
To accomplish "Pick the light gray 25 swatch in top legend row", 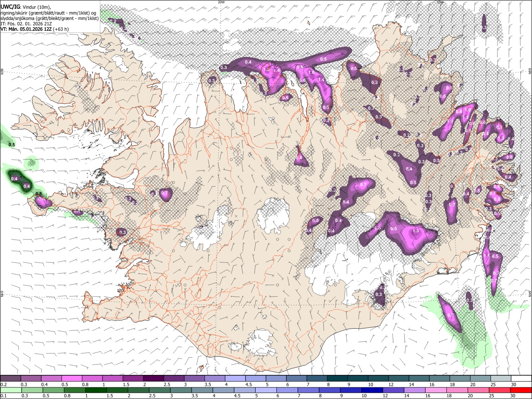I will 500,379.
